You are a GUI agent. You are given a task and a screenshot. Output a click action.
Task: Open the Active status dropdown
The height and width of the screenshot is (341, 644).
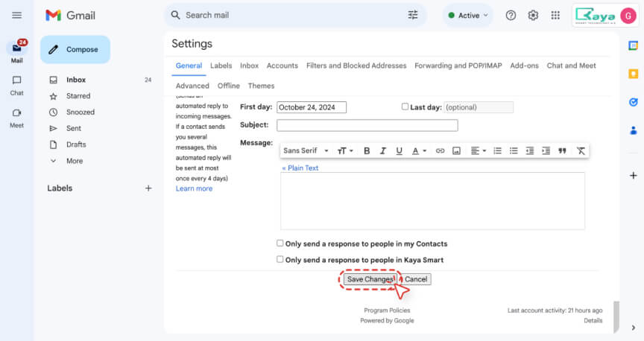click(x=468, y=16)
